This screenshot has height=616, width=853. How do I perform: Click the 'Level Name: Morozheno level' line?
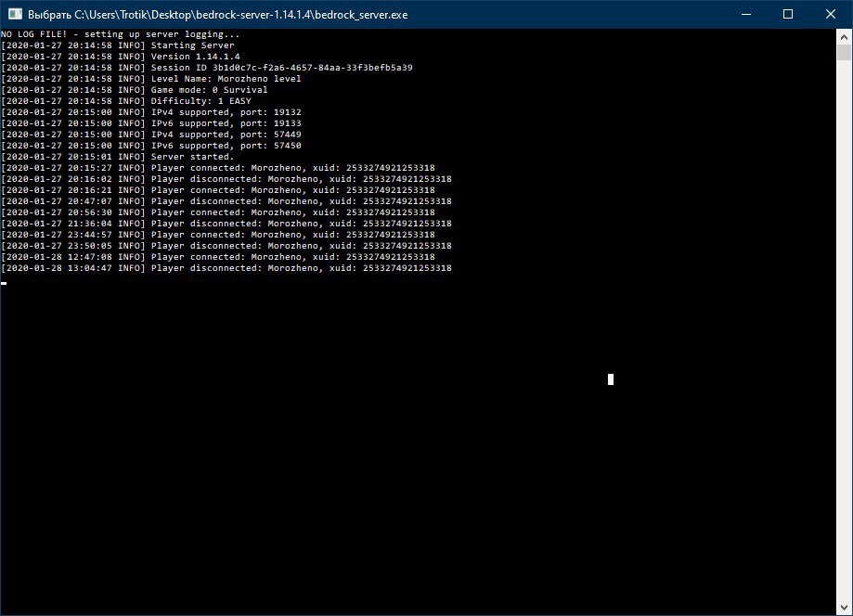click(x=150, y=79)
